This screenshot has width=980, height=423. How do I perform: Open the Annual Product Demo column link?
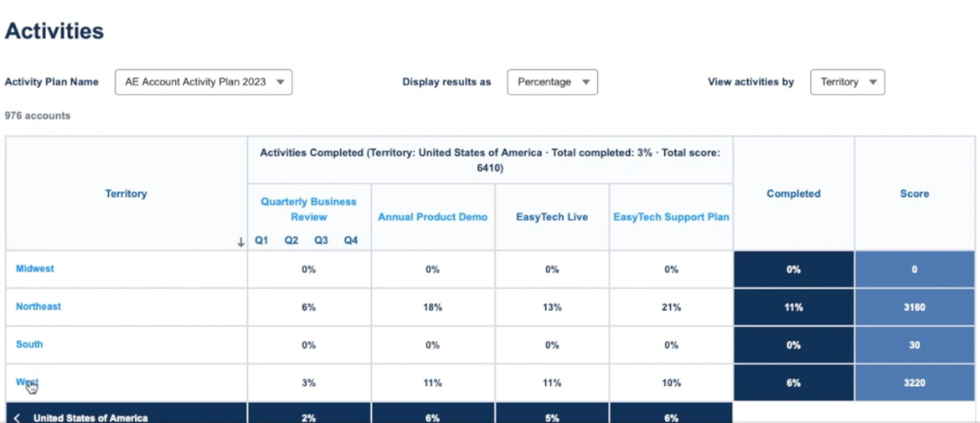pos(432,217)
